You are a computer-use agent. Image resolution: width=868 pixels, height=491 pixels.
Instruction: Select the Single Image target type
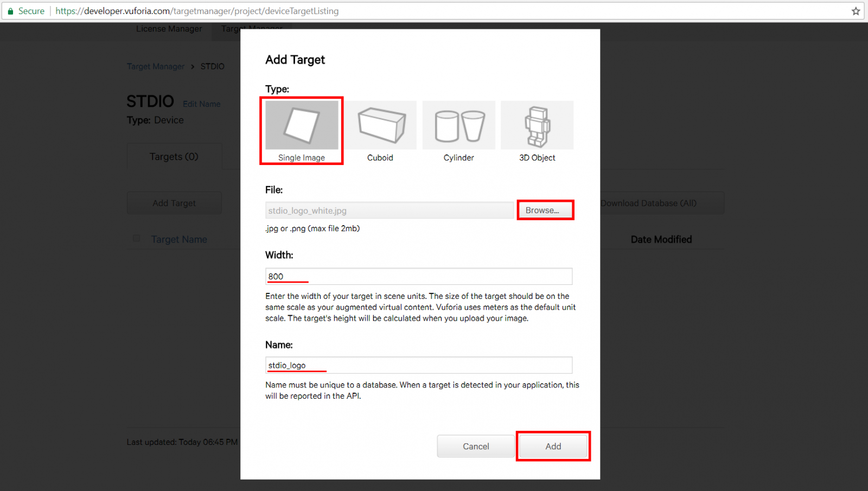pyautogui.click(x=302, y=131)
